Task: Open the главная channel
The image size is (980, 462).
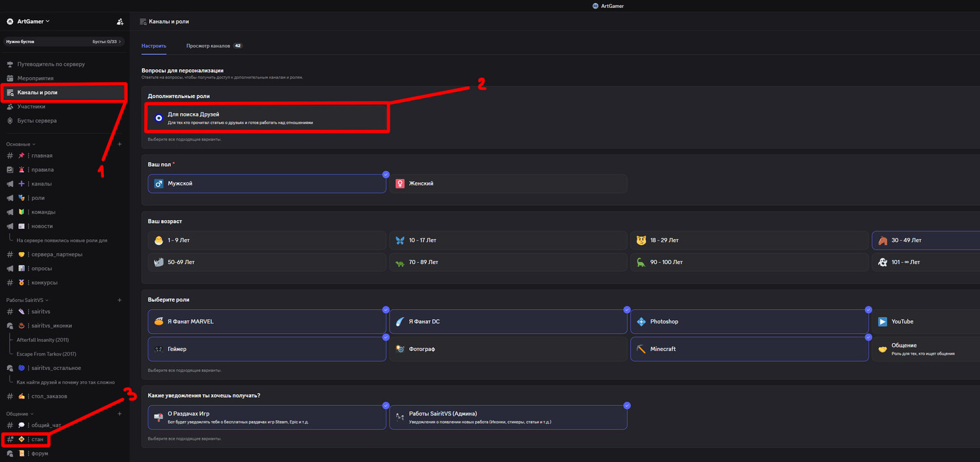Action: pos(64,156)
